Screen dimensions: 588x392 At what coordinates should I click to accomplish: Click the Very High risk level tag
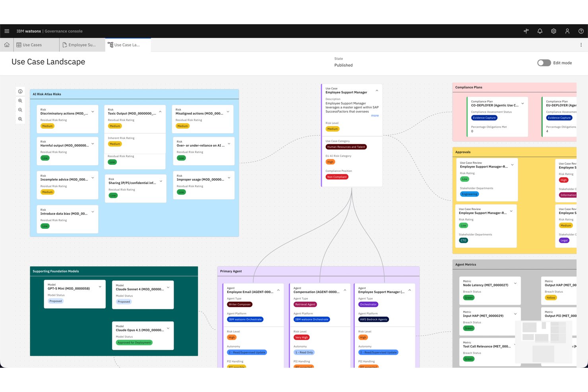tap(302, 338)
